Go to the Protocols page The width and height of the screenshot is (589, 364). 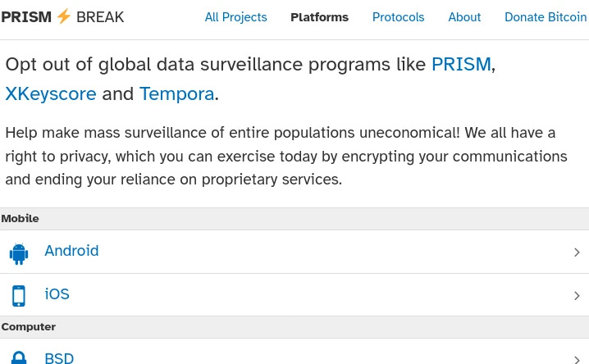tap(398, 17)
